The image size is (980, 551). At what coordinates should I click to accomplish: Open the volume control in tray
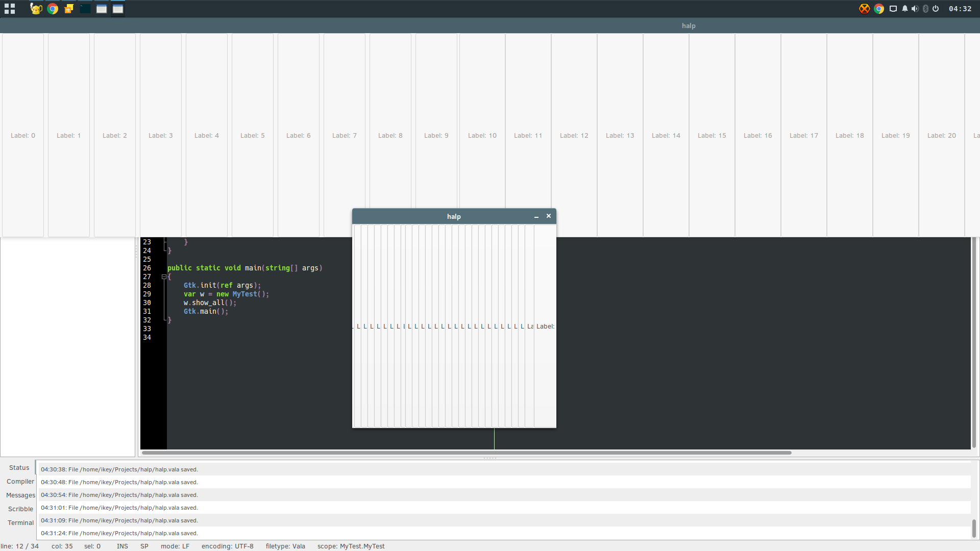915,9
